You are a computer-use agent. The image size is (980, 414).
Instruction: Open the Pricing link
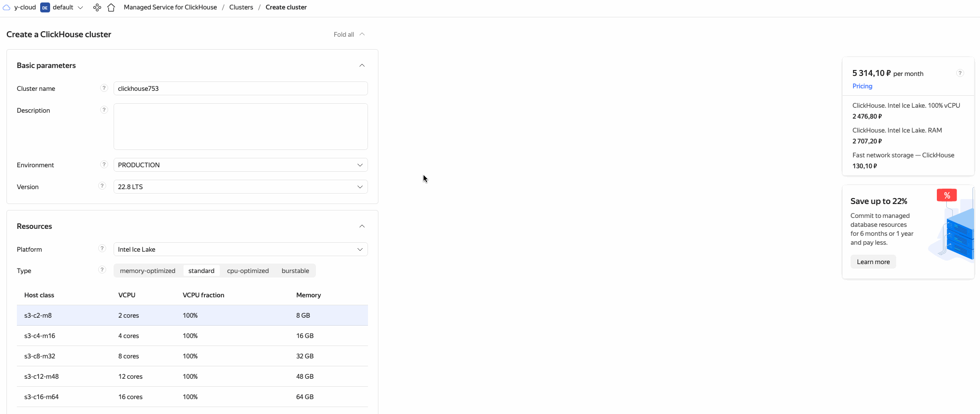click(x=862, y=86)
